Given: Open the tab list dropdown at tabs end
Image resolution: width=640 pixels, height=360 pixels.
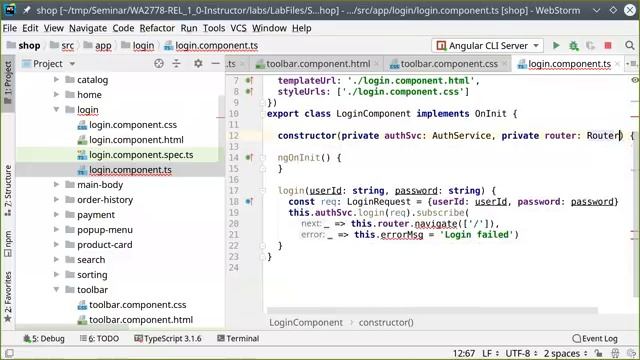Looking at the screenshot, I should [x=632, y=64].
